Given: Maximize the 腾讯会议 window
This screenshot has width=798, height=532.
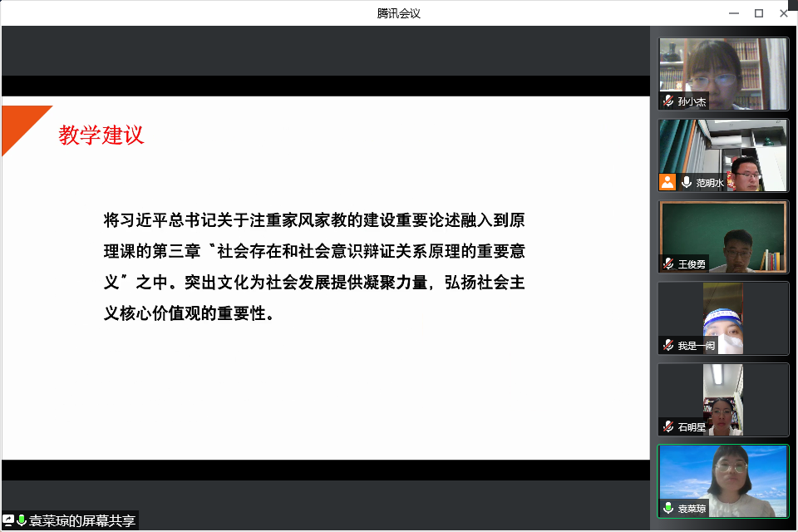Looking at the screenshot, I should click(758, 12).
